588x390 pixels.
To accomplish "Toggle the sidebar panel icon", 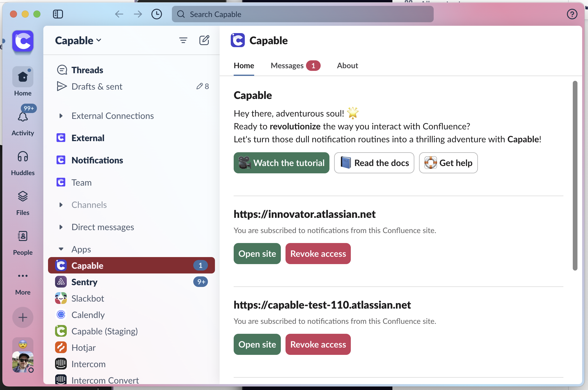I will click(58, 14).
